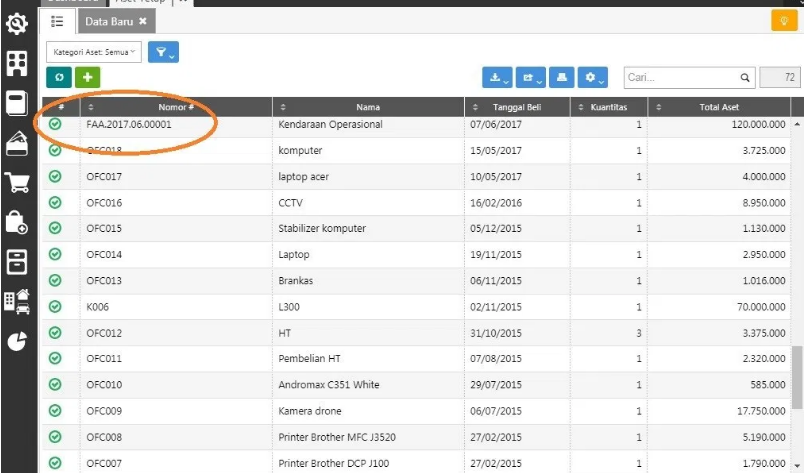Viewport: 805px width, 473px height.
Task: Switch to the list view tab
Action: [x=57, y=20]
